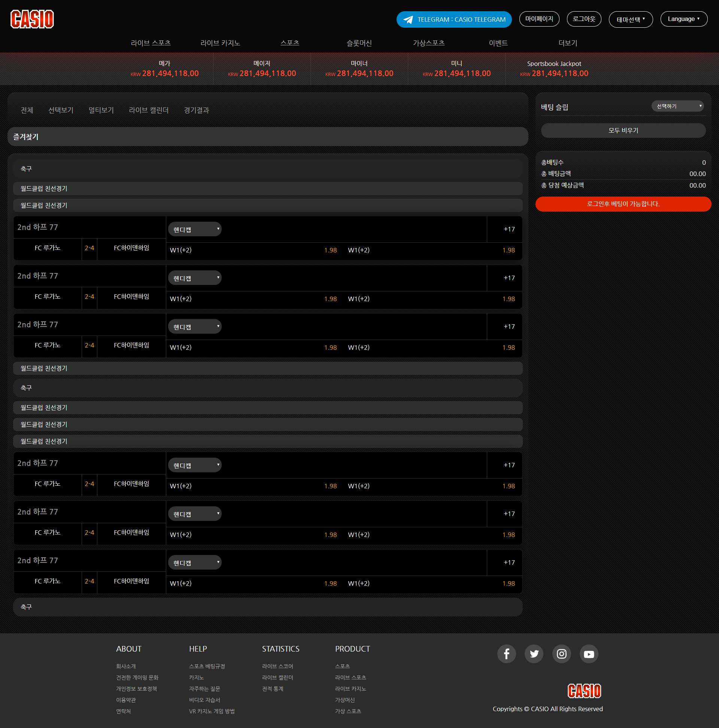This screenshot has height=728, width=719.
Task: Expand the 선택하기 dropdown in betting slip
Action: (x=677, y=106)
